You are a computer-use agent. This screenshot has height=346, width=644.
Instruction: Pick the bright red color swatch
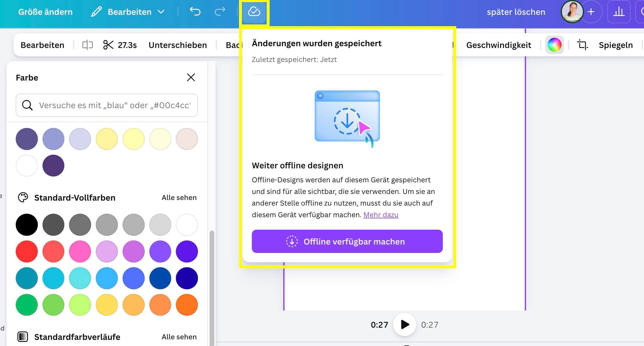(x=27, y=252)
